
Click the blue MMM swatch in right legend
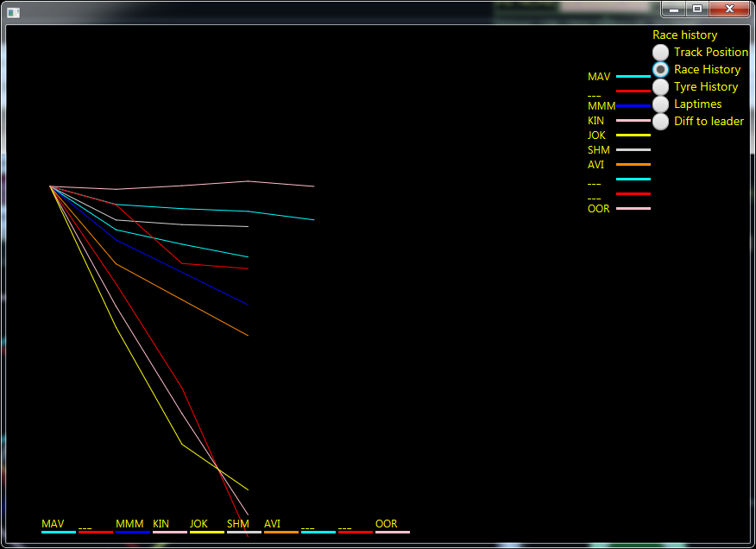[633, 105]
